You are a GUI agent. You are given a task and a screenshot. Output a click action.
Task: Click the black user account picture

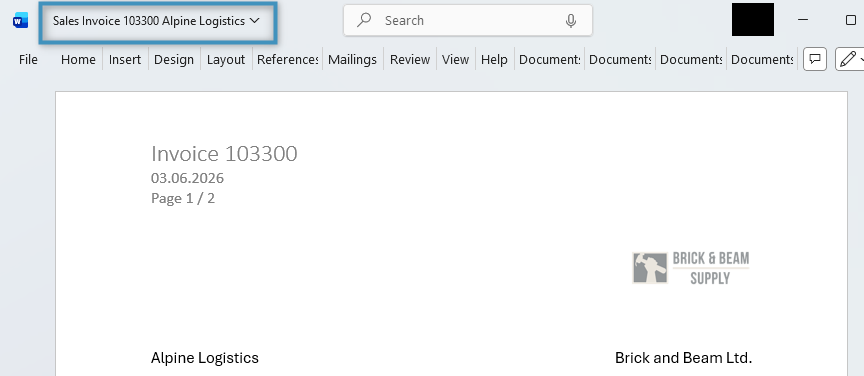[x=753, y=19]
